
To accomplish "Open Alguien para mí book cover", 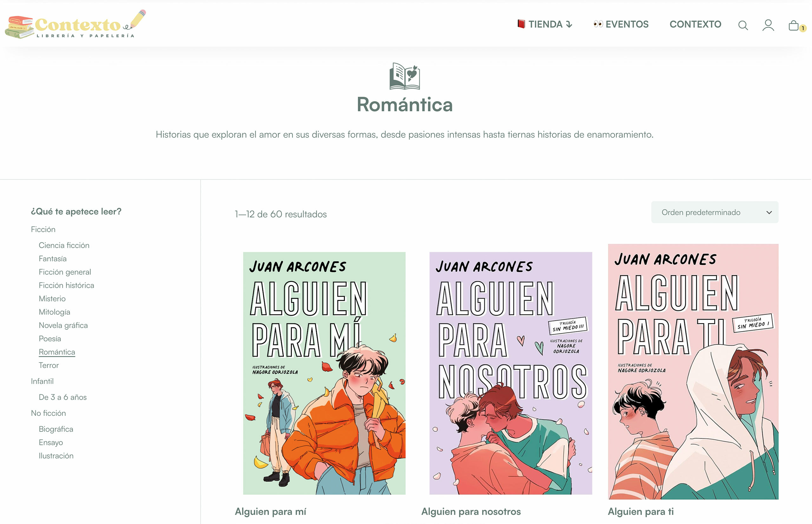I will [x=324, y=374].
